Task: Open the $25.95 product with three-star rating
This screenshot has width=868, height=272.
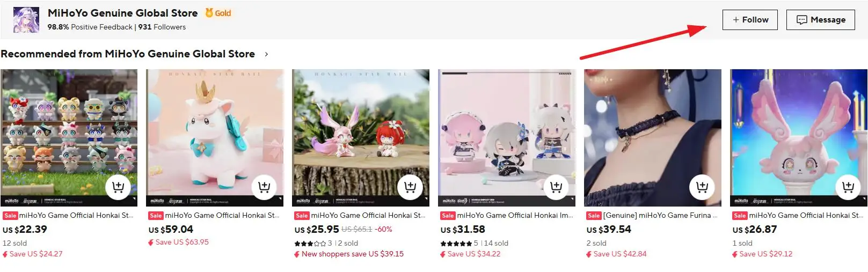Action: click(368, 215)
